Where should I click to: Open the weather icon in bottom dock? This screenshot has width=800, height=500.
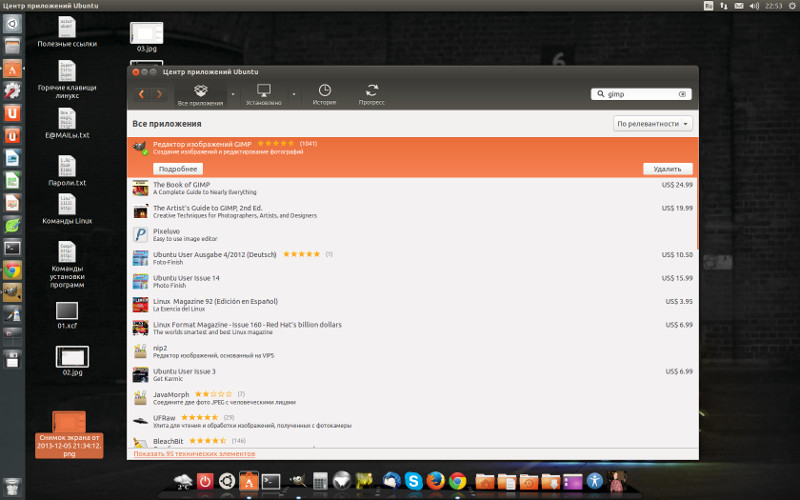point(183,481)
